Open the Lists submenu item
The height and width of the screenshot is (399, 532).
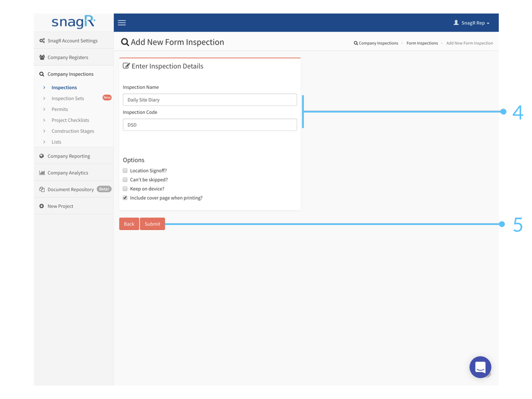point(56,142)
